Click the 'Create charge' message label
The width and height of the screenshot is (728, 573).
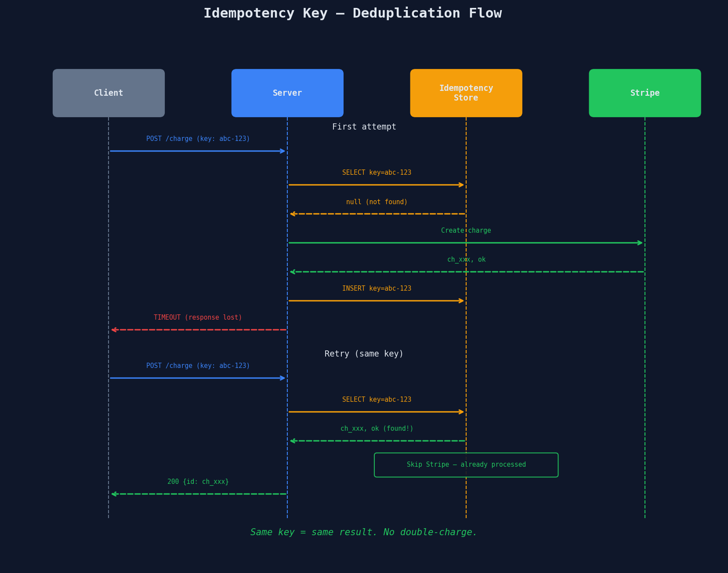tap(466, 231)
